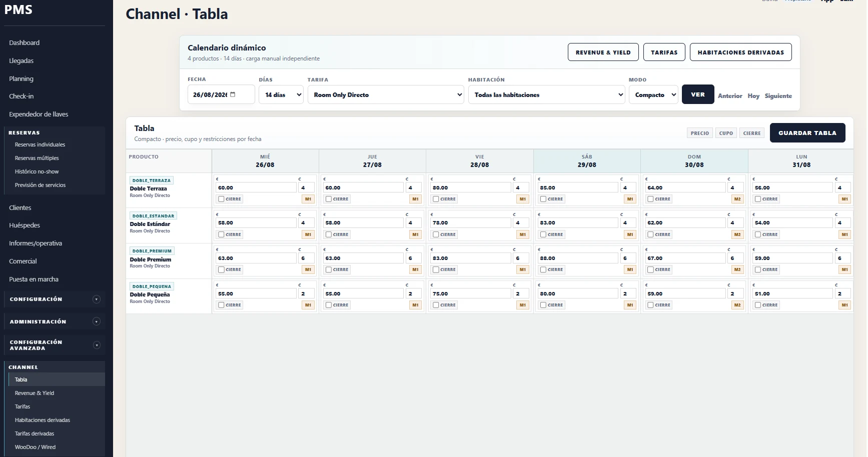
Task: Check Cierre for Doble Pequeña on 31/08
Action: coord(758,305)
